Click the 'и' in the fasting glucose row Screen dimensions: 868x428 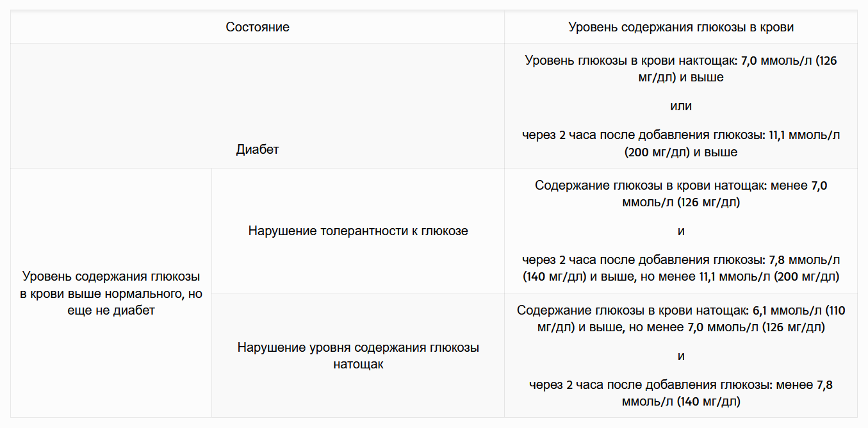(681, 356)
